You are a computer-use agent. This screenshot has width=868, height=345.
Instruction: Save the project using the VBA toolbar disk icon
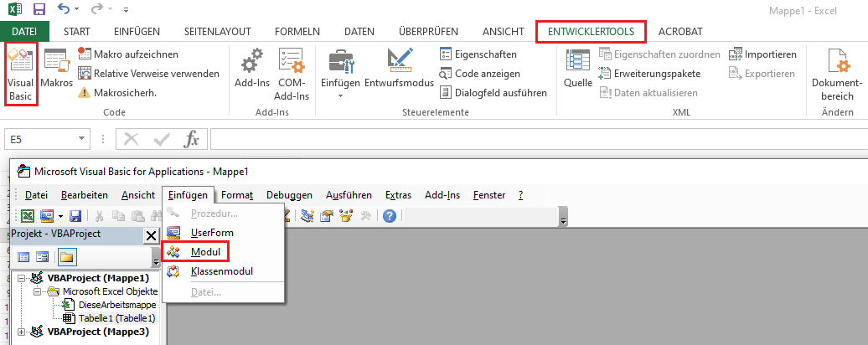click(x=75, y=217)
